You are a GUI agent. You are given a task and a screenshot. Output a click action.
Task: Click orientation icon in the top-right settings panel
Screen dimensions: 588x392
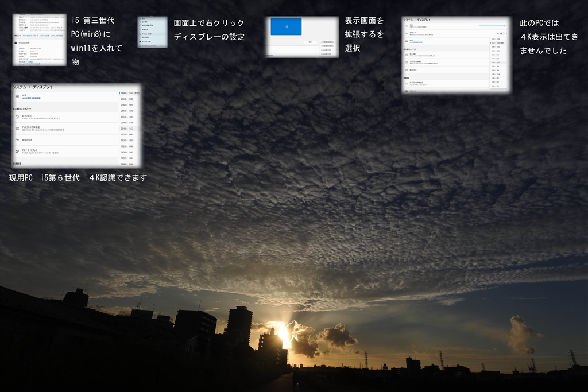[x=407, y=70]
